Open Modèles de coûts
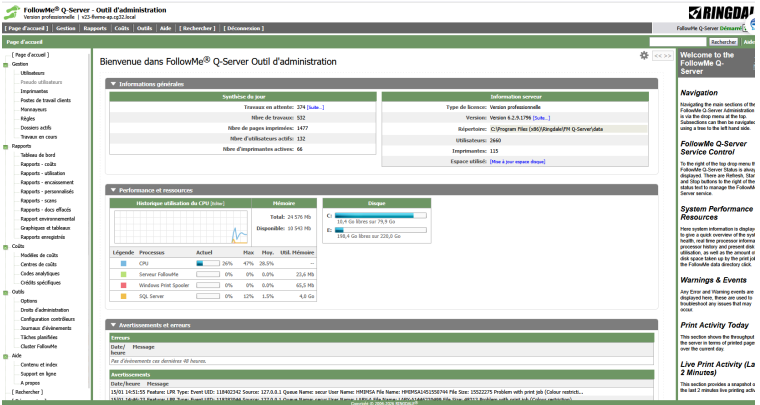The height and width of the screenshot is (405, 760). click(39, 255)
